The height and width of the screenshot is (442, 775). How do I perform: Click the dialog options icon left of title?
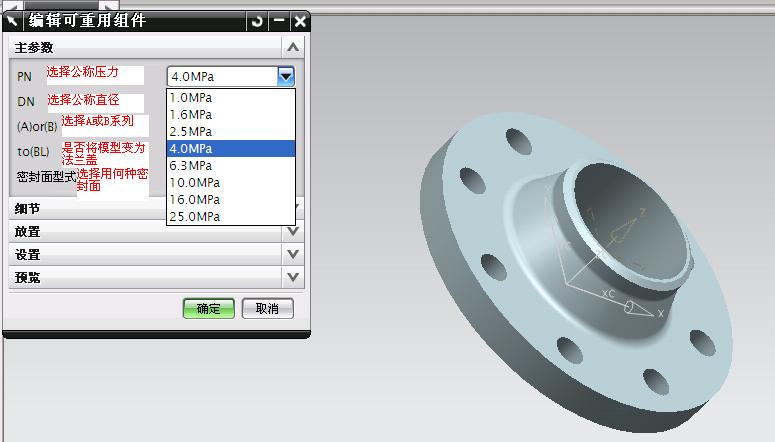12,21
